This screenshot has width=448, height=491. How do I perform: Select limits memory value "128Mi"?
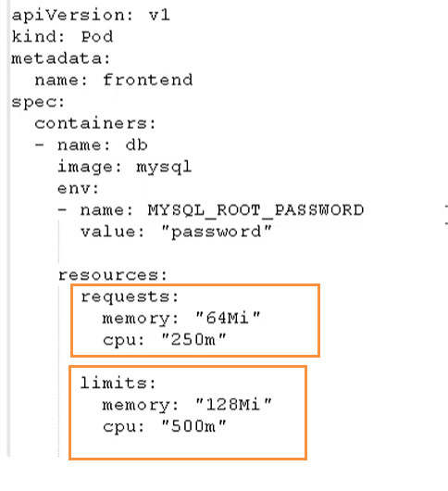233,404
